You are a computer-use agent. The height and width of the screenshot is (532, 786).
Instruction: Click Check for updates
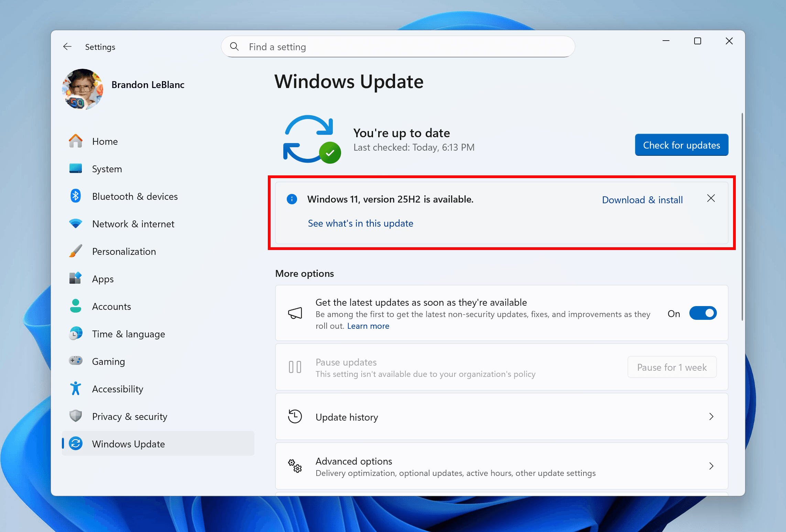point(681,145)
